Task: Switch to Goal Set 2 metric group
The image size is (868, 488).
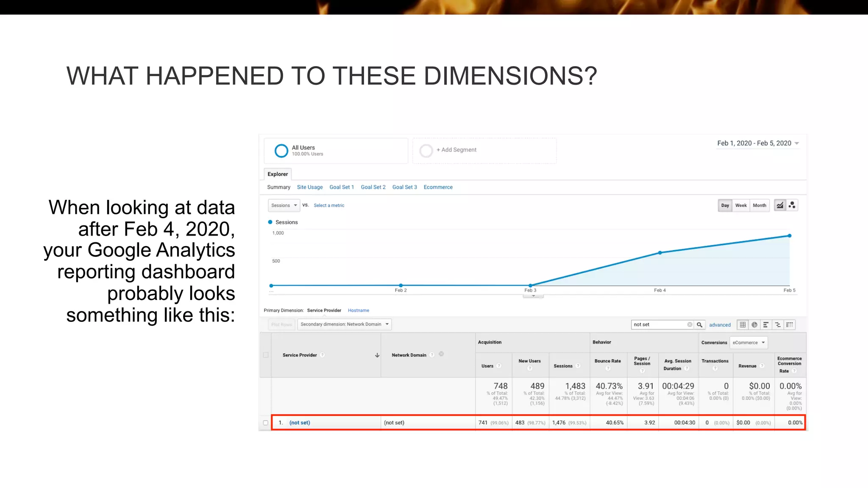Action: [373, 187]
